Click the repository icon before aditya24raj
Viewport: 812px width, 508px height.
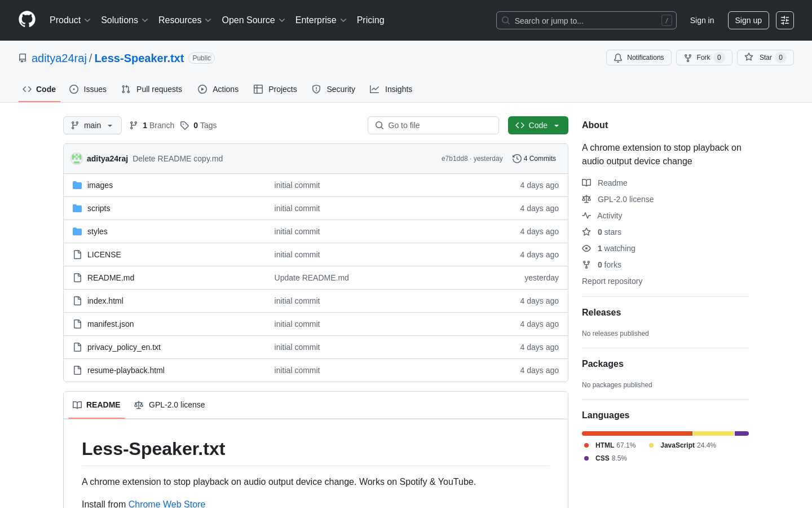[23, 58]
